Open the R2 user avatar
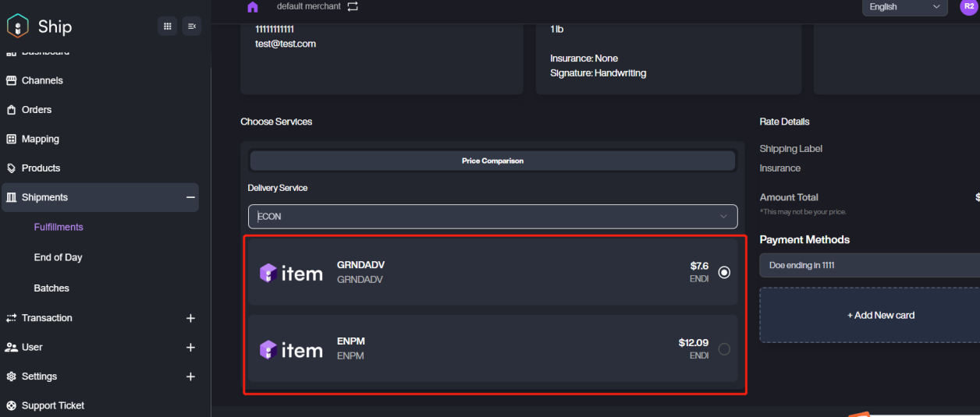 click(x=969, y=6)
